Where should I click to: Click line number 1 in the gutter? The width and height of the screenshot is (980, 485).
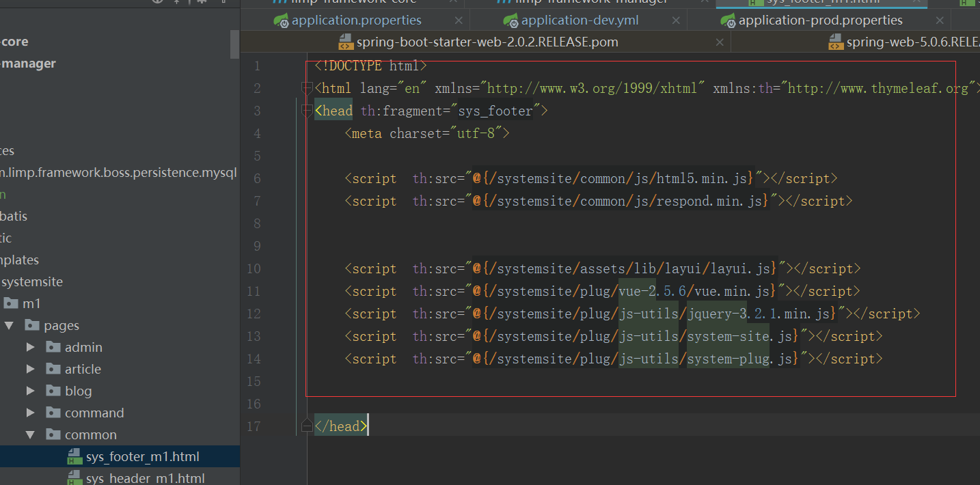257,66
